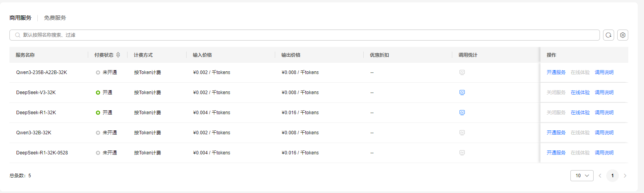The height and width of the screenshot is (193, 644).
Task: View call statistics for DeepSeek-R1-32K
Action: (462, 113)
